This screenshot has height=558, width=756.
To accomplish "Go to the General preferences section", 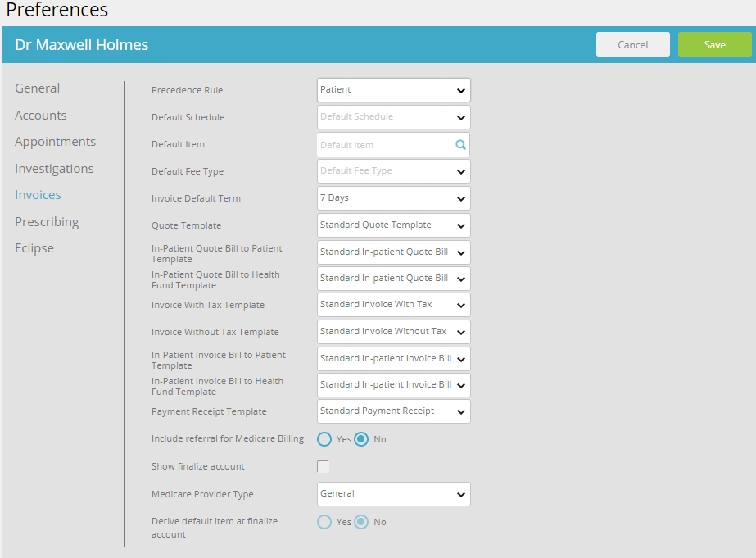I will (x=37, y=88).
